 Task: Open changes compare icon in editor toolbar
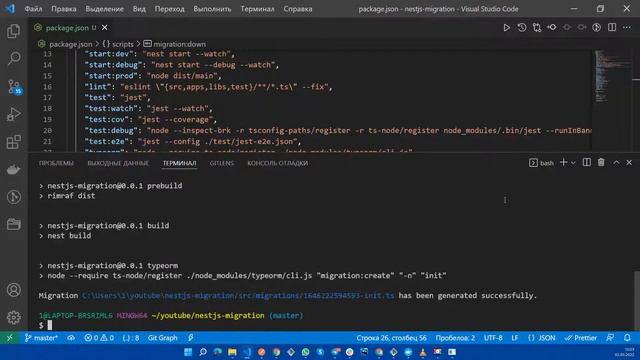tap(537, 27)
